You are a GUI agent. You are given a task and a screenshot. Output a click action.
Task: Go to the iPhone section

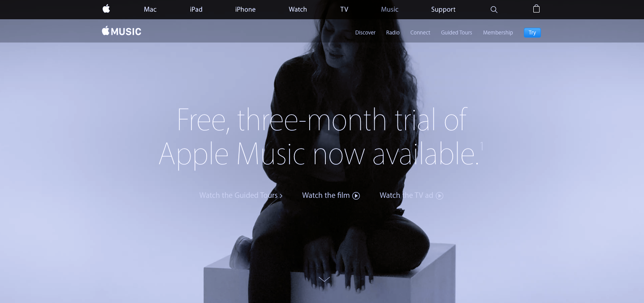click(245, 9)
